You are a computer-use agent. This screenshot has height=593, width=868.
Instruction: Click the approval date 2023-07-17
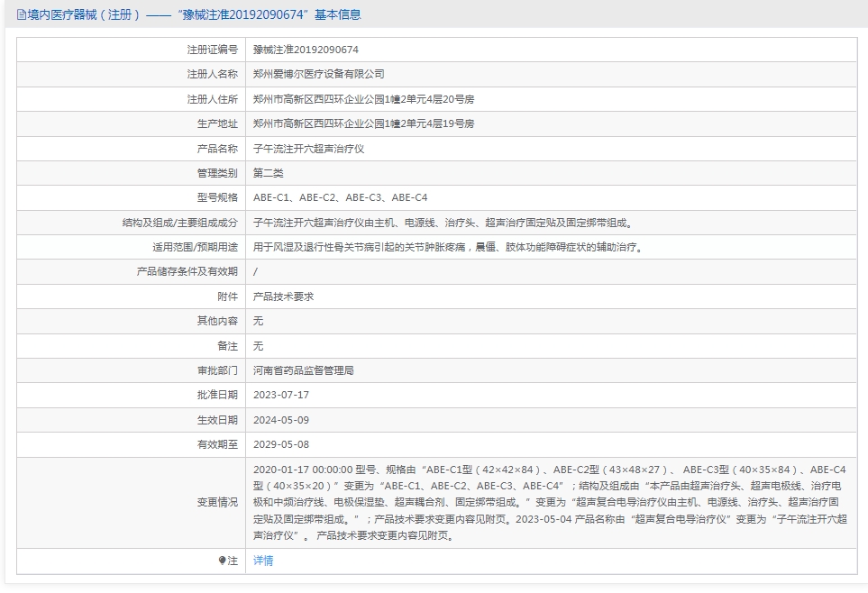click(x=281, y=395)
